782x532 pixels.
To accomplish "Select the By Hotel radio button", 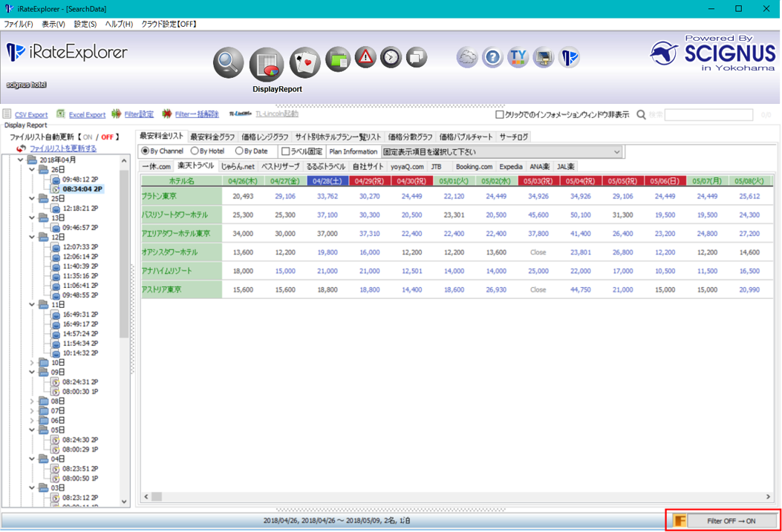I will (195, 151).
